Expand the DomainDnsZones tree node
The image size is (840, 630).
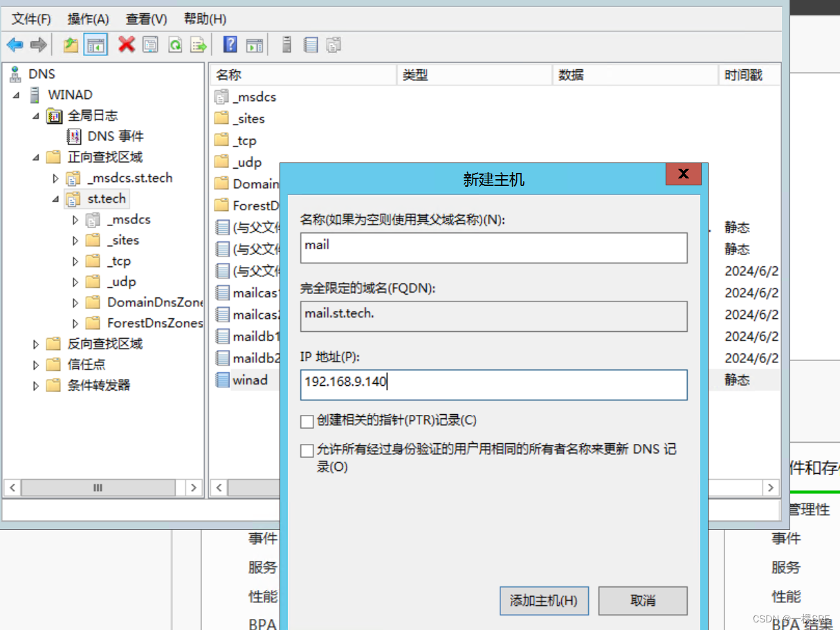click(76, 303)
